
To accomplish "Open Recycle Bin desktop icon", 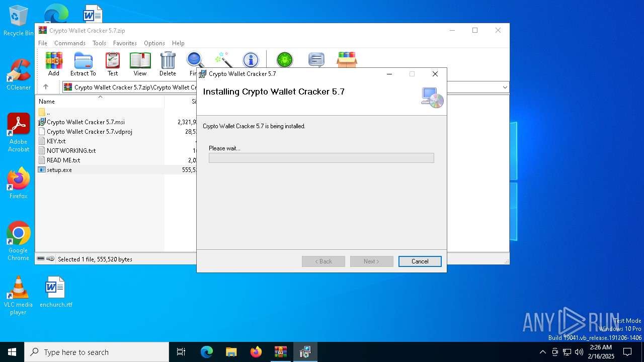I will click(19, 21).
